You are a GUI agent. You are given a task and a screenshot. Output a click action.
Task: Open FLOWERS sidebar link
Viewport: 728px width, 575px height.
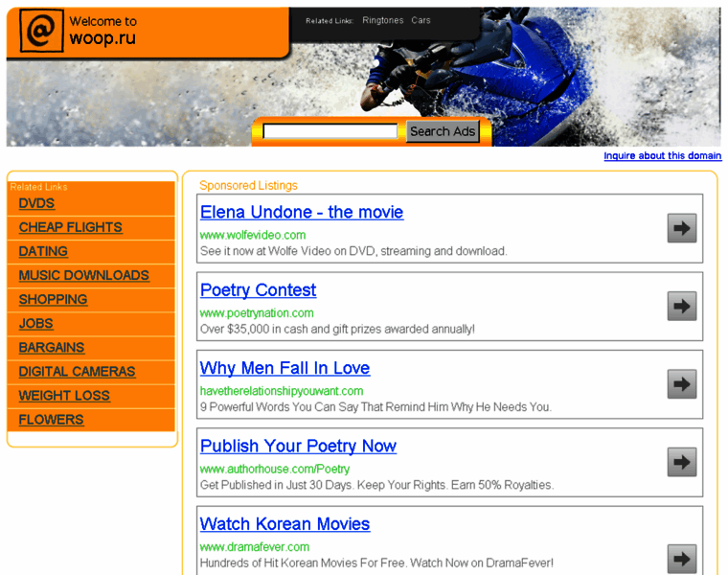pyautogui.click(x=51, y=421)
